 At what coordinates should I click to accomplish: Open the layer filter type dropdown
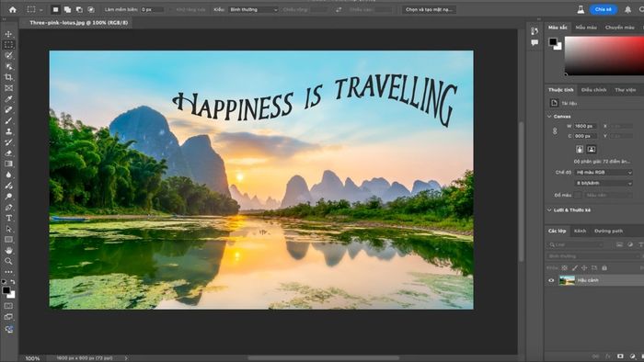576,244
